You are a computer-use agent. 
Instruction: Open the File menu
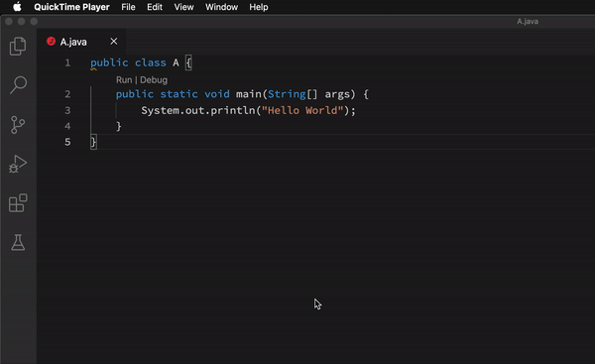click(128, 7)
